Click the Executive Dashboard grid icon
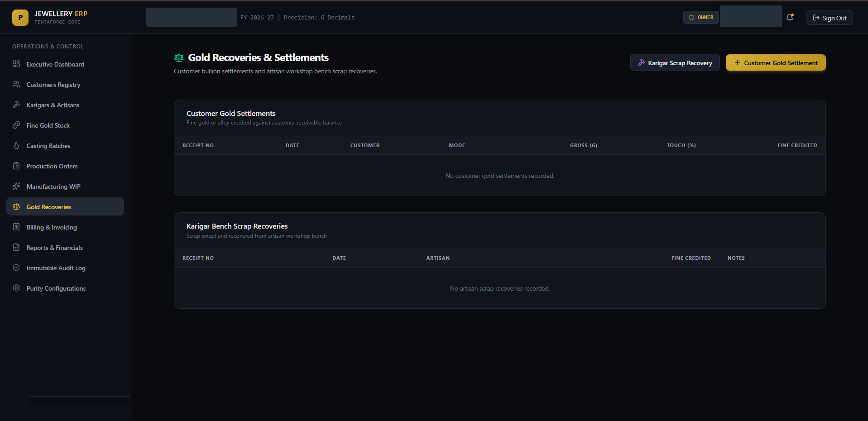The image size is (868, 421). (x=16, y=64)
